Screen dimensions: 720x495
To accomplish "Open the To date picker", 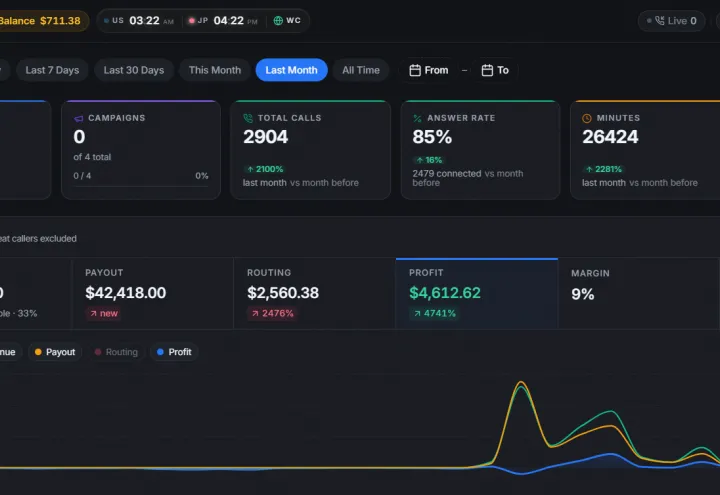I will pyautogui.click(x=495, y=70).
